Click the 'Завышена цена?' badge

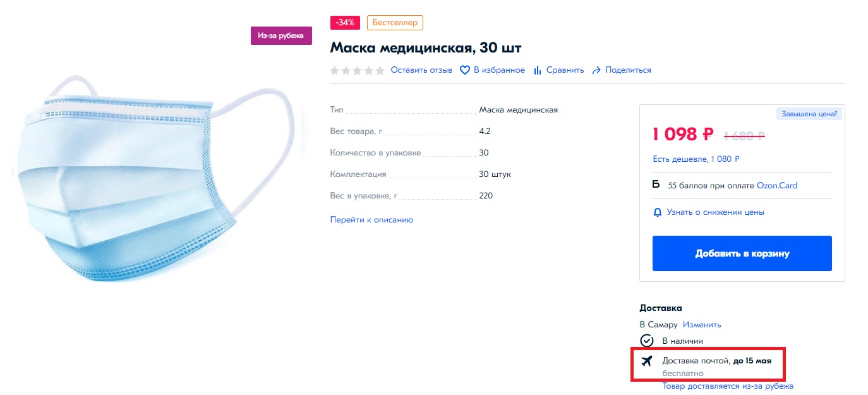809,114
